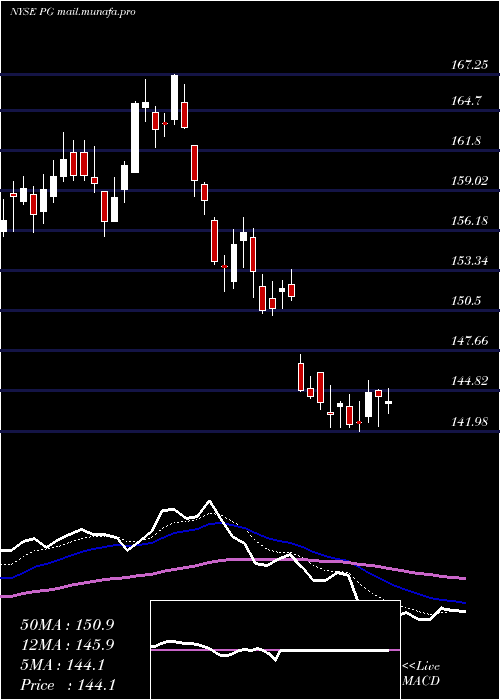Viewport: 500px width, 700px height.
Task: Click the Price : 144.1 readout
Action: point(68,685)
